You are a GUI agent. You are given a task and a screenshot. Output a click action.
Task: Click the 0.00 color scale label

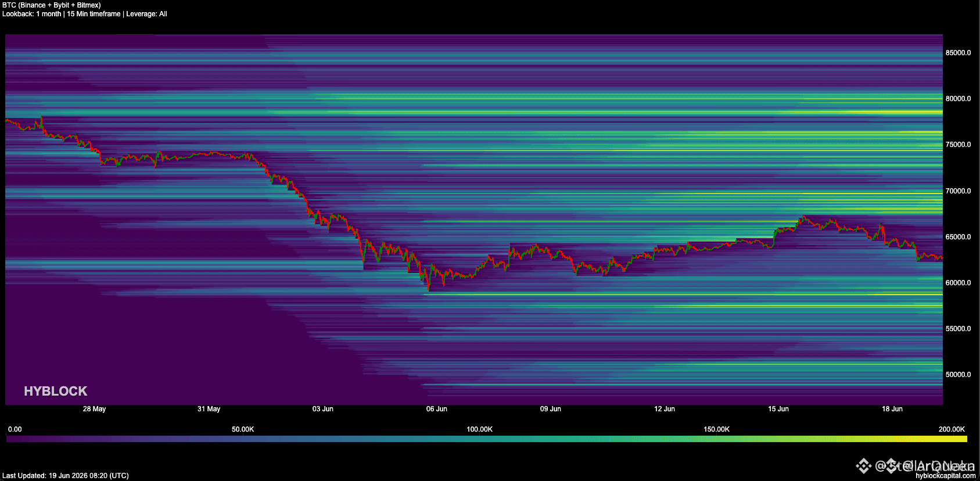click(x=15, y=429)
